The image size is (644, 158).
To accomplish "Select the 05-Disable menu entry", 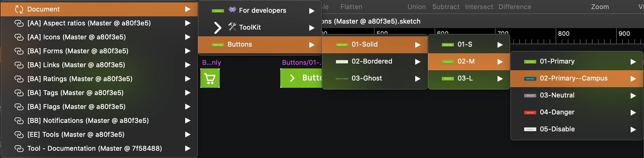I will click(x=557, y=129).
